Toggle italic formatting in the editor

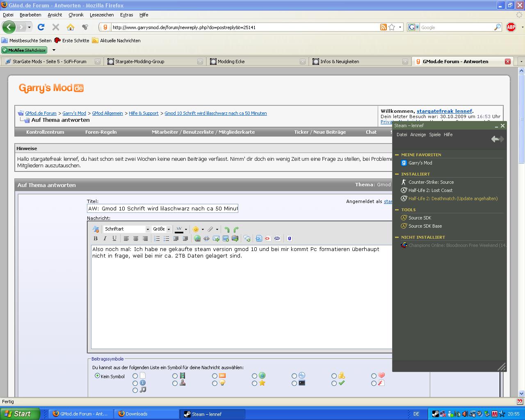pos(105,238)
